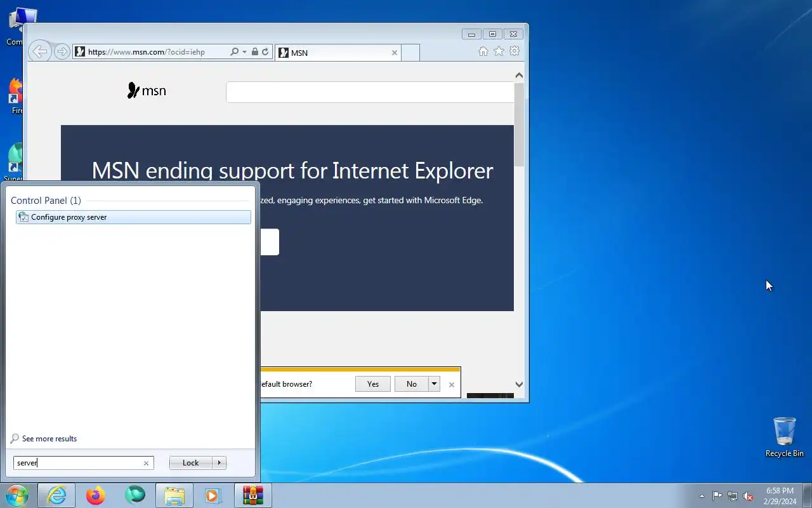The height and width of the screenshot is (508, 812).
Task: Open Windows Explorer folder on taskbar
Action: (174, 495)
